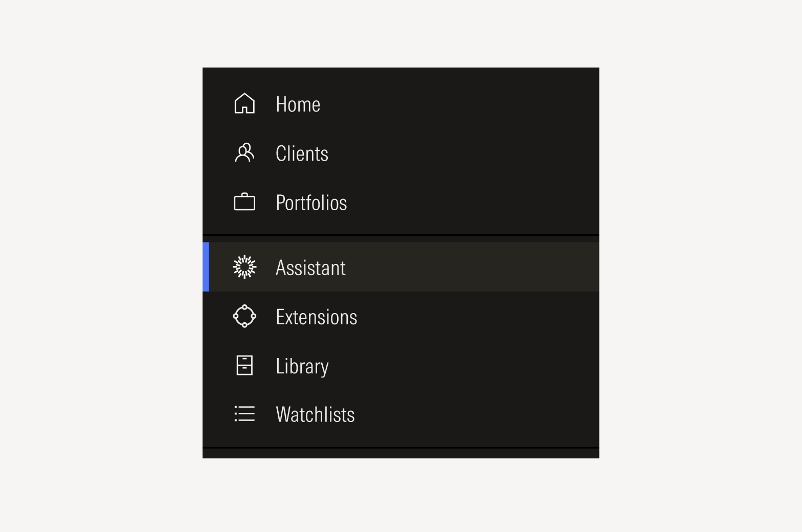Select the Extensions node icon
The width and height of the screenshot is (802, 532).
(x=244, y=316)
